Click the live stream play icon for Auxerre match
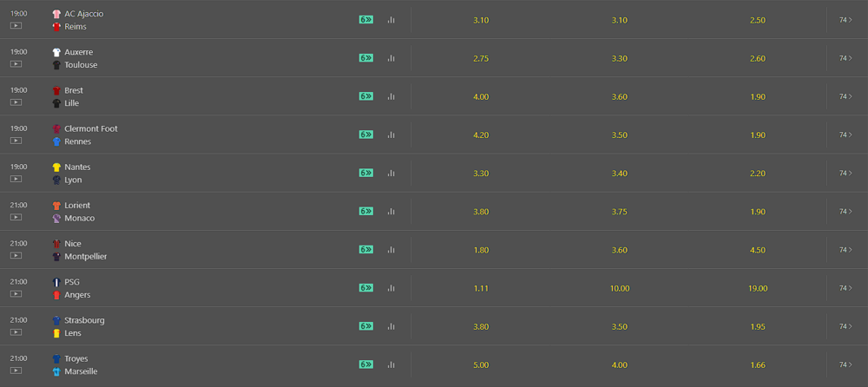This screenshot has width=868, height=387. (x=16, y=64)
